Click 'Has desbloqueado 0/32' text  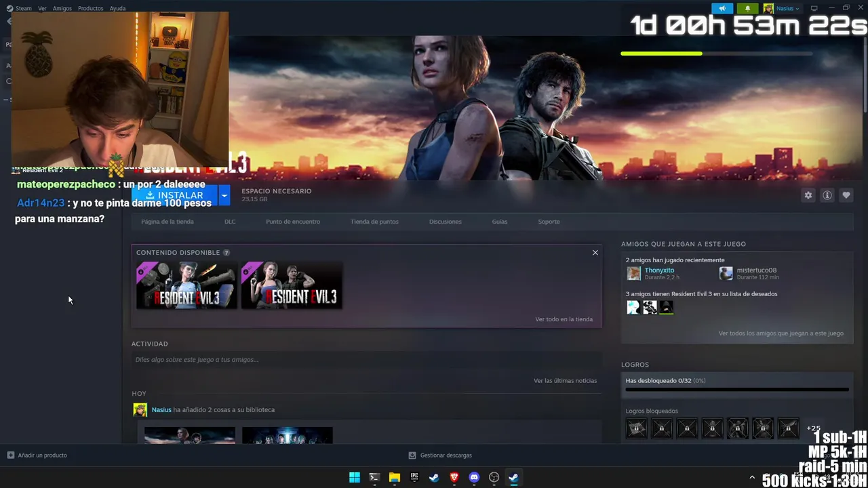coord(658,381)
